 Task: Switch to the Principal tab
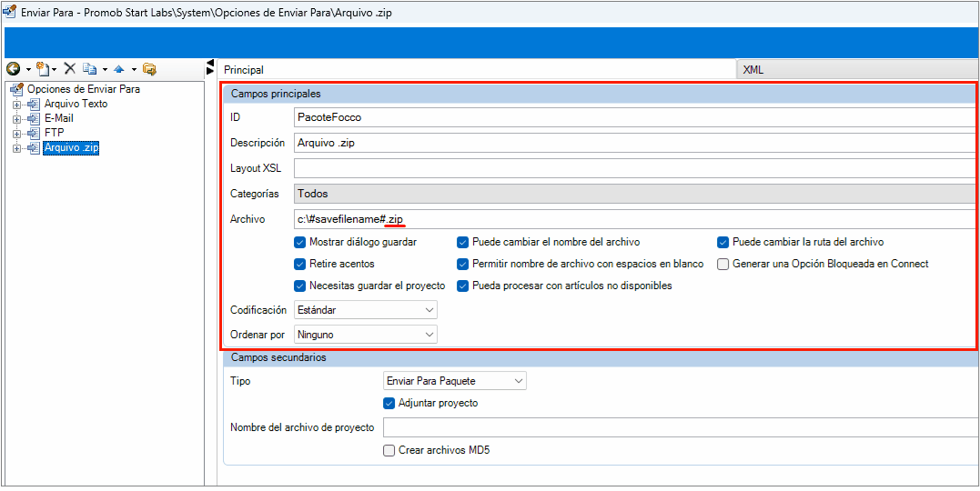pyautogui.click(x=478, y=70)
